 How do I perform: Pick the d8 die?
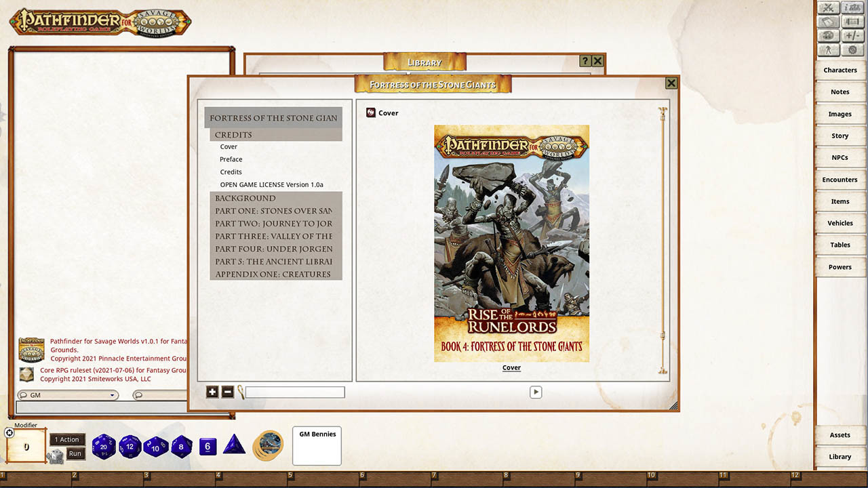(x=181, y=447)
